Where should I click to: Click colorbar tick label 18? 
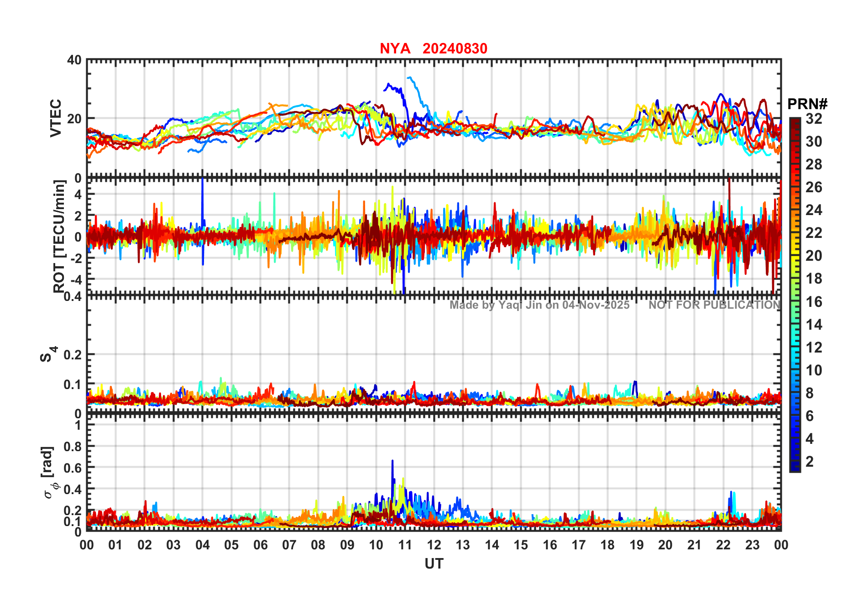click(814, 279)
